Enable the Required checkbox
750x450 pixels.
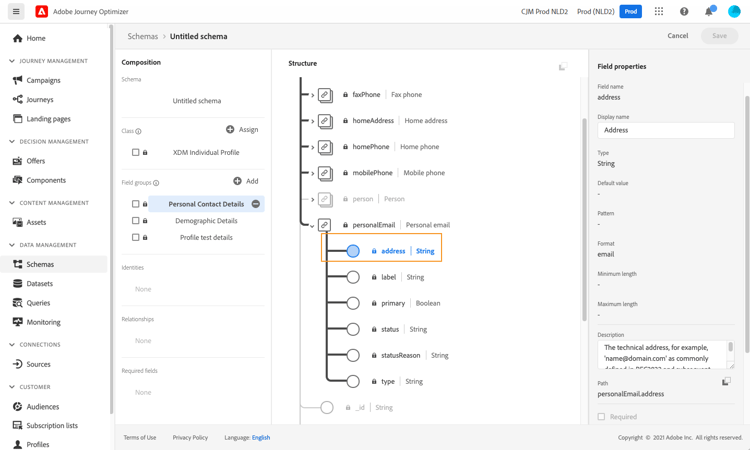point(602,417)
